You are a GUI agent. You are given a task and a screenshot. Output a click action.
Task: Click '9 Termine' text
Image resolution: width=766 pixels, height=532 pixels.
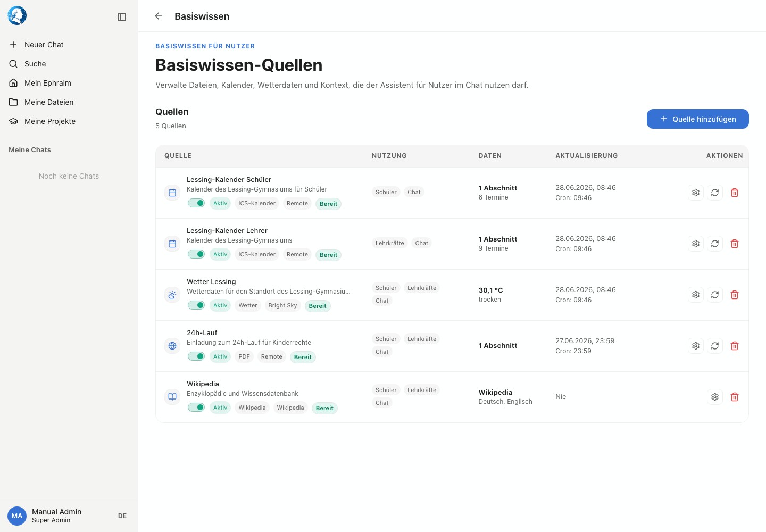(x=493, y=248)
